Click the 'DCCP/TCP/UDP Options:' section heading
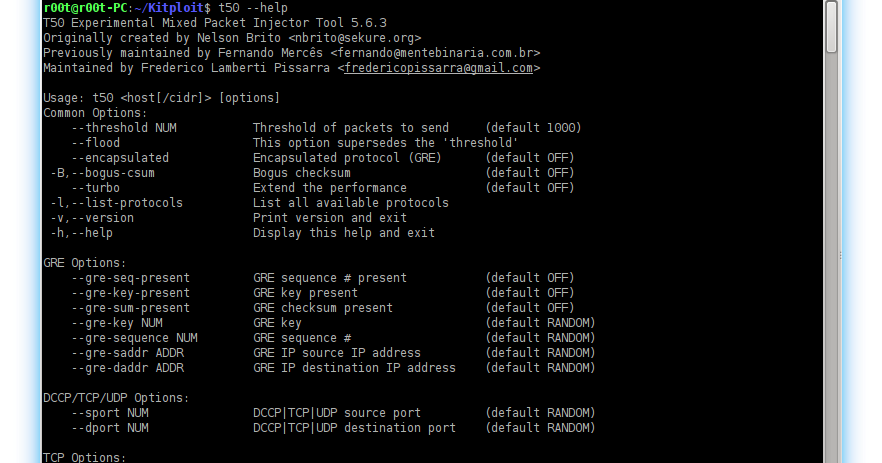Viewport: 882px width, 463px height. coord(116,398)
